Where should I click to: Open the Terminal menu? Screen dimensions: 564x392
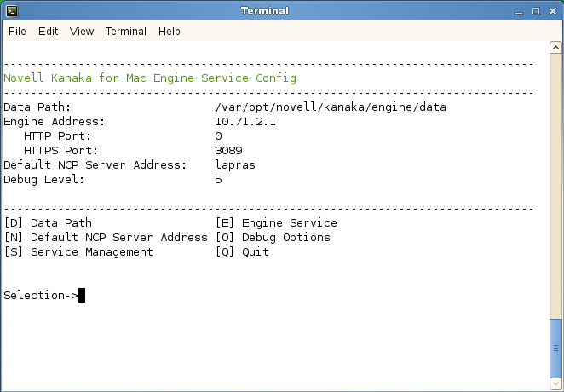click(x=126, y=32)
